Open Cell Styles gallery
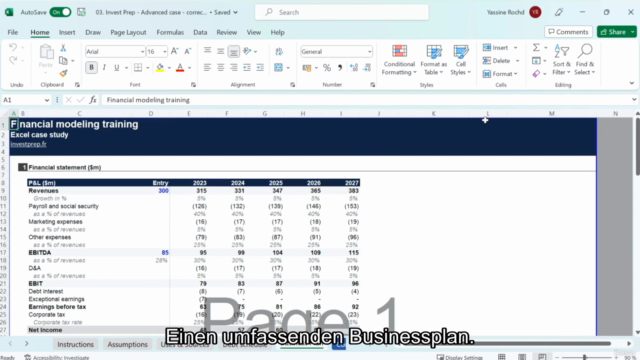The height and width of the screenshot is (360, 640). point(461,60)
